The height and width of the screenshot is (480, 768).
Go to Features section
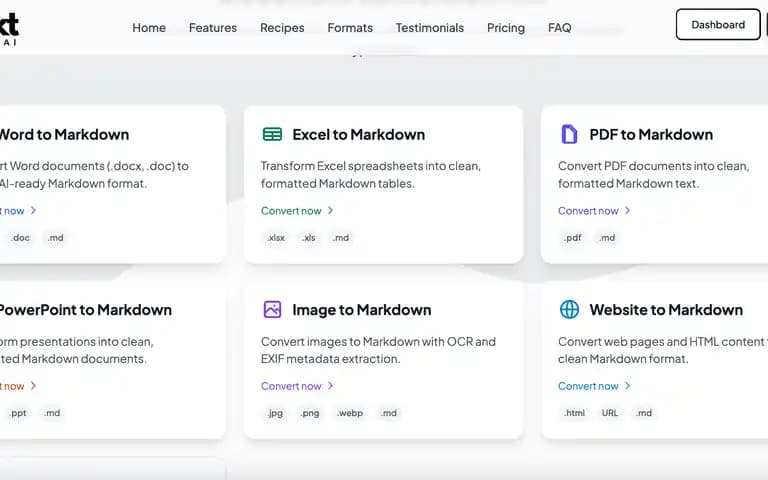pos(213,28)
